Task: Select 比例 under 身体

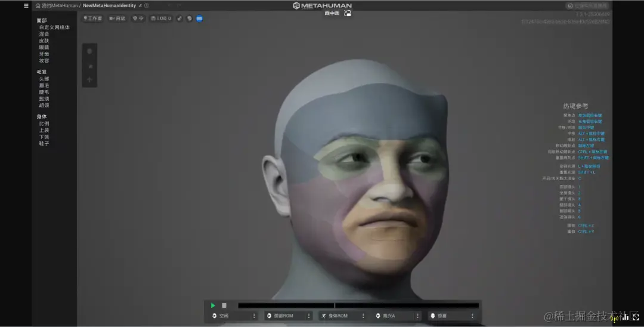Action: tap(44, 124)
